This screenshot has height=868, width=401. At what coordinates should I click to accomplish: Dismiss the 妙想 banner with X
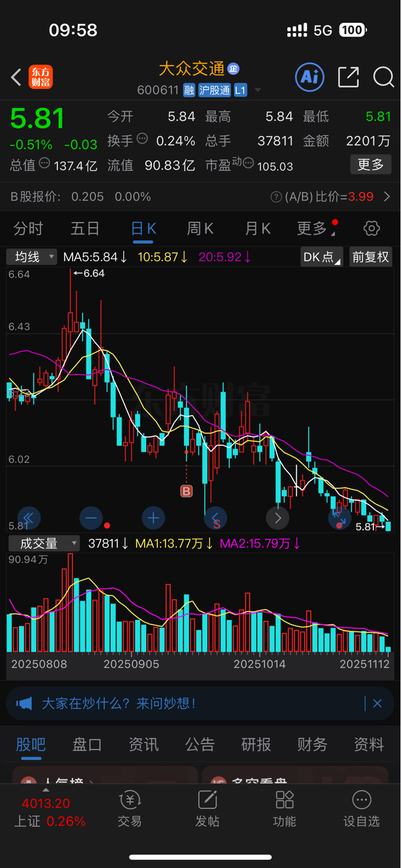[x=378, y=703]
